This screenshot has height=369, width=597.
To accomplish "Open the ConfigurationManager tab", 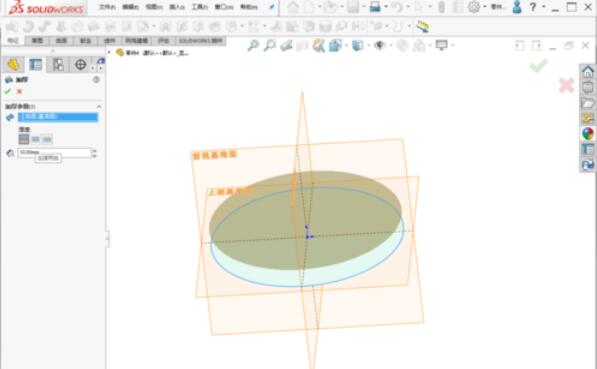I will click(58, 64).
